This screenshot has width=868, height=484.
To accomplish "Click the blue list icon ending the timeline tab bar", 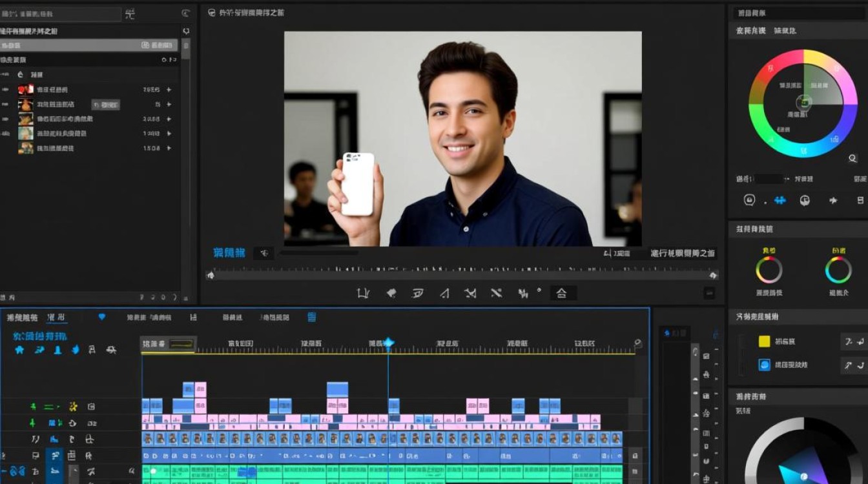I will (312, 317).
